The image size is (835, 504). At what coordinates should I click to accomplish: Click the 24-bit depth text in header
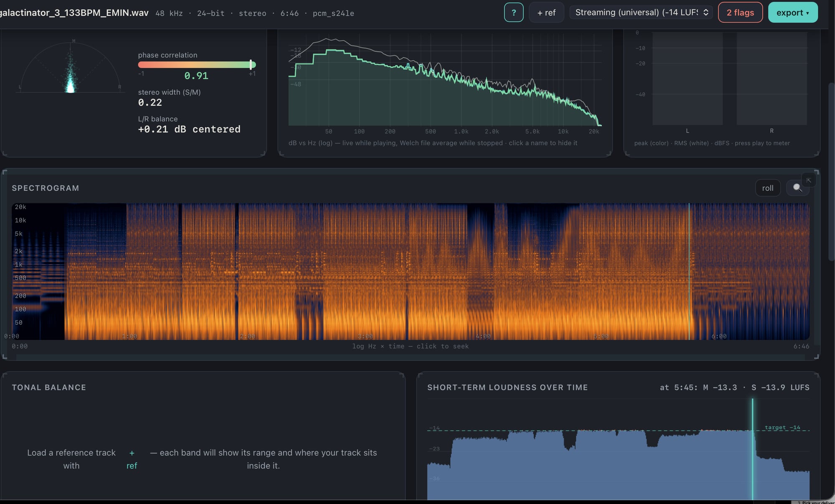211,13
